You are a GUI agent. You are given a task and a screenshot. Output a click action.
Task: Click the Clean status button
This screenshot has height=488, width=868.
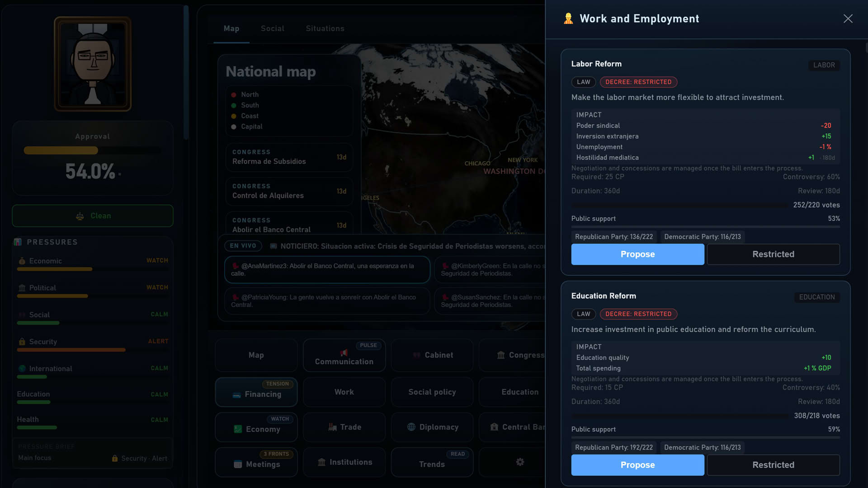pos(93,216)
